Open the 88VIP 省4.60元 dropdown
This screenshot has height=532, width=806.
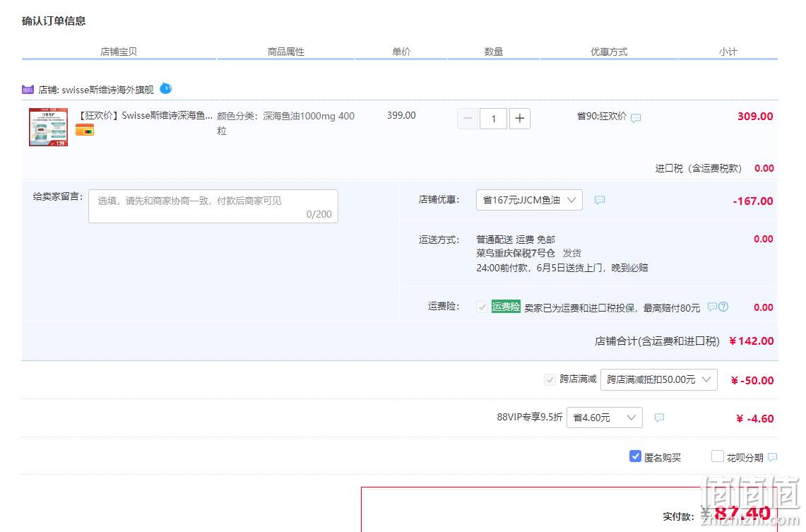605,418
